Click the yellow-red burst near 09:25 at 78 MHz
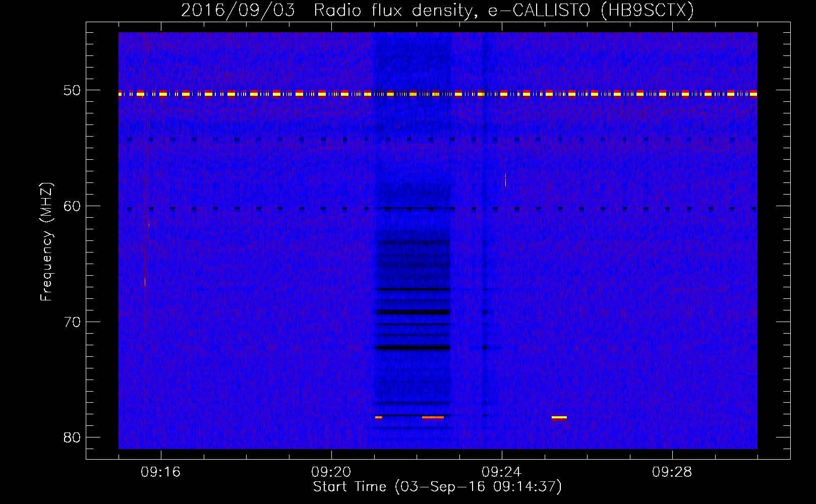Image resolution: width=816 pixels, height=504 pixels. pyautogui.click(x=559, y=417)
